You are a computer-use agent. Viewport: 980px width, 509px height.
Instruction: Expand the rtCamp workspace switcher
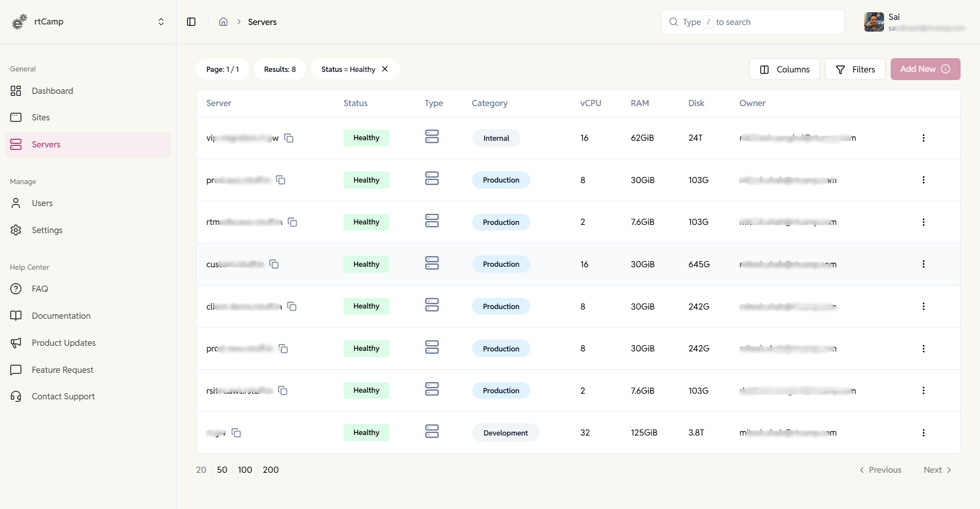pyautogui.click(x=161, y=22)
